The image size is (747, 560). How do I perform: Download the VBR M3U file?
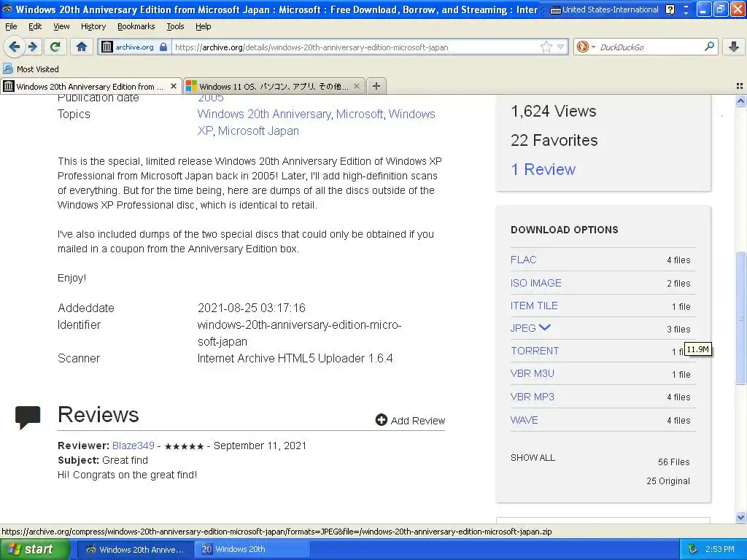532,373
